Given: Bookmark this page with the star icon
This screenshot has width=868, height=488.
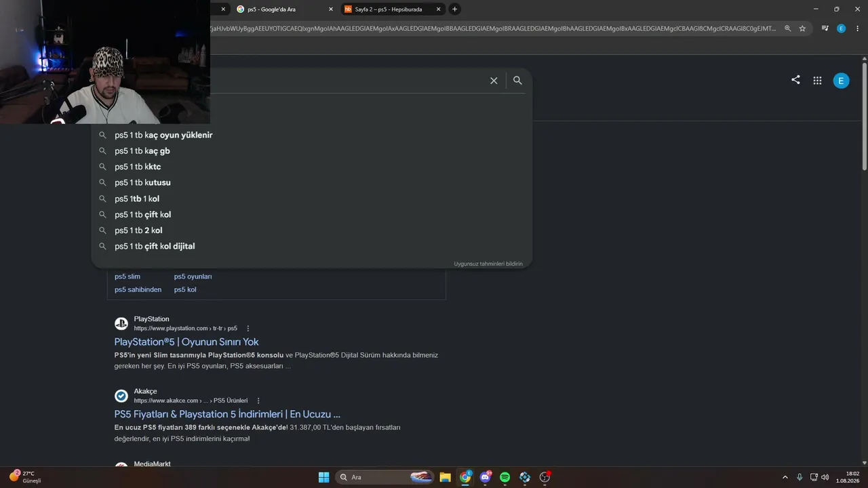Looking at the screenshot, I should tap(802, 28).
